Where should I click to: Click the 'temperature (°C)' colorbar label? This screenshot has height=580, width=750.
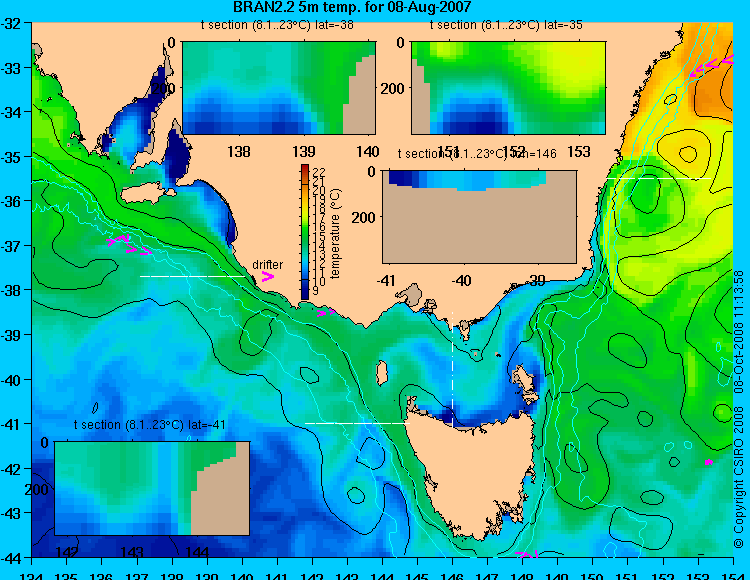pyautogui.click(x=335, y=233)
